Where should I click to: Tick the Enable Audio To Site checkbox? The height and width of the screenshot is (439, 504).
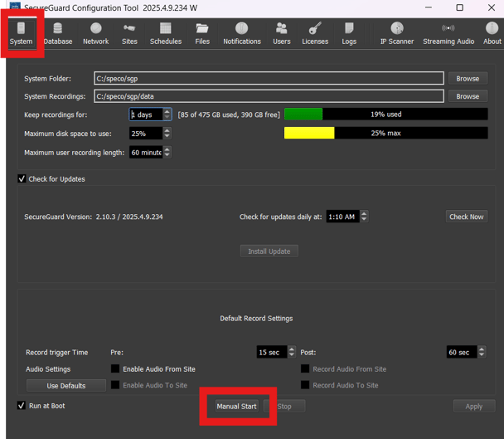[x=115, y=385]
